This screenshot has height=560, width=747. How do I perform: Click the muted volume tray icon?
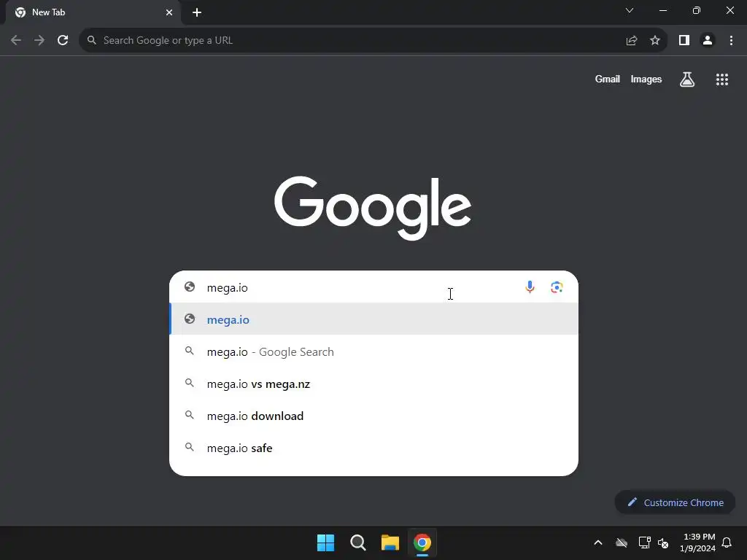663,542
